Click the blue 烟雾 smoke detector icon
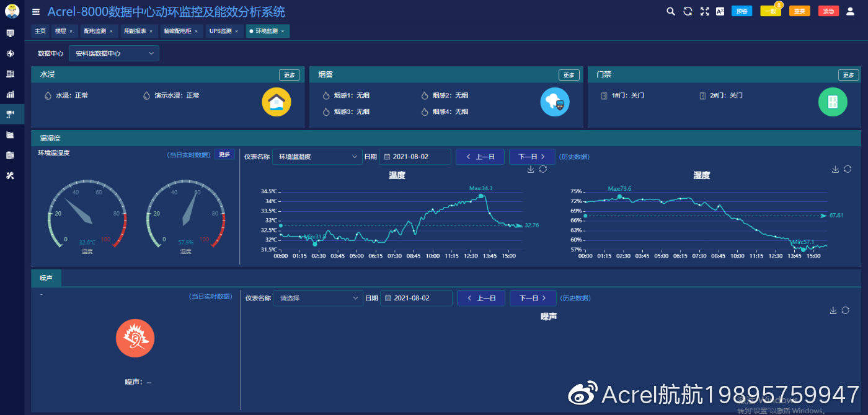Screen dimensions: 868x415 click(x=555, y=102)
